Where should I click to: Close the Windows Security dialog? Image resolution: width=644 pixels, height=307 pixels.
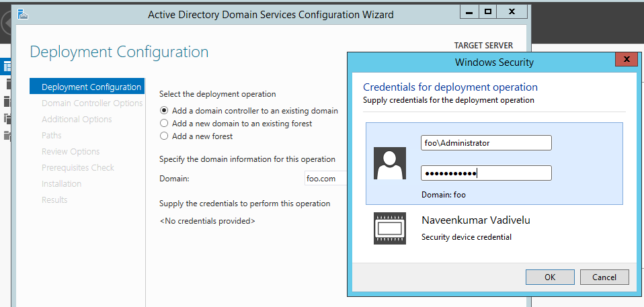tap(627, 60)
